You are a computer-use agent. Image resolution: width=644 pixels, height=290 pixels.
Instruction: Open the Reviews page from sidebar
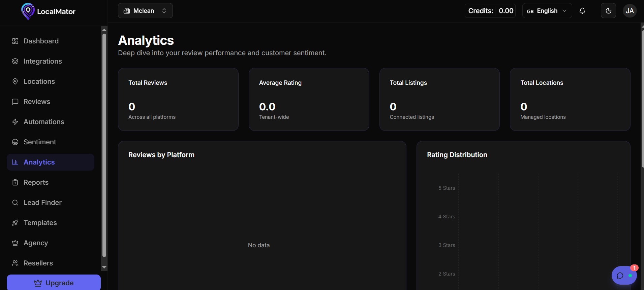pos(51,102)
